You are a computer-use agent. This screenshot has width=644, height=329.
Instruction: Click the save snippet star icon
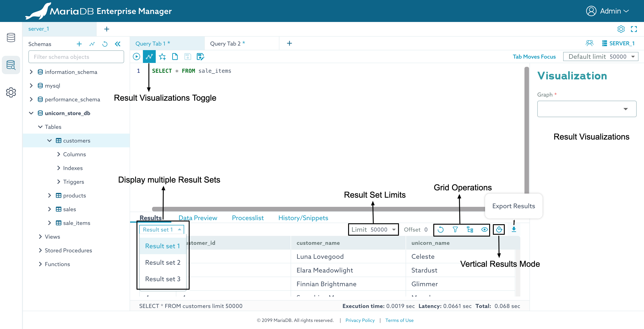pyautogui.click(x=162, y=57)
